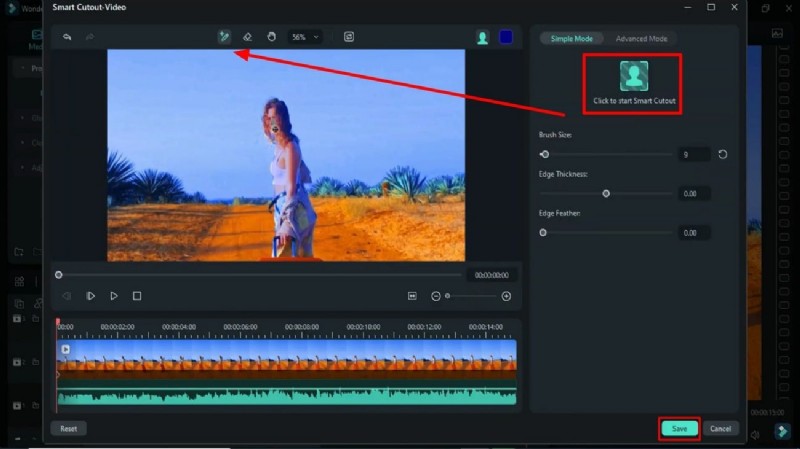
Task: Play the video preview
Action: 114,296
